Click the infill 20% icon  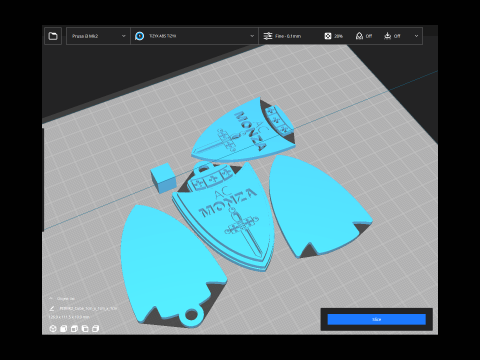point(328,36)
